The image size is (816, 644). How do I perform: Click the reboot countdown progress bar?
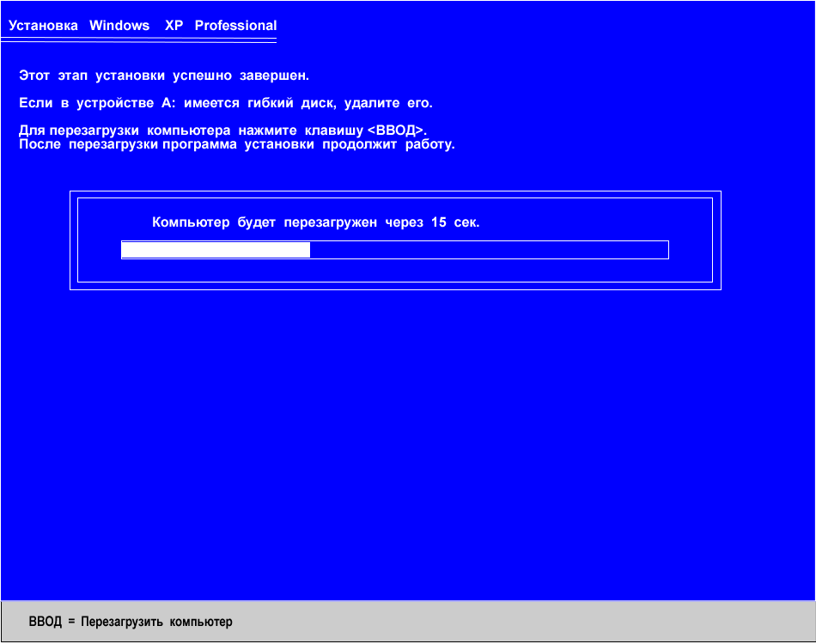coord(395,250)
